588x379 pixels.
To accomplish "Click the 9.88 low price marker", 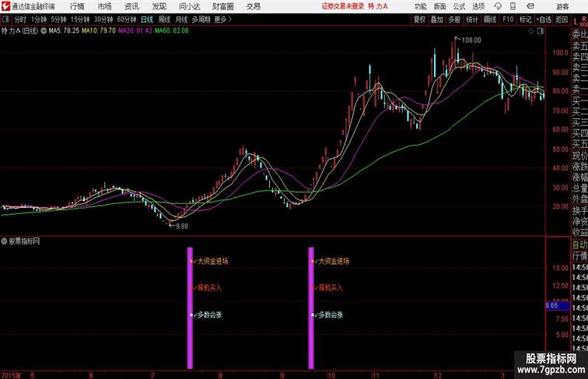I will (x=182, y=226).
